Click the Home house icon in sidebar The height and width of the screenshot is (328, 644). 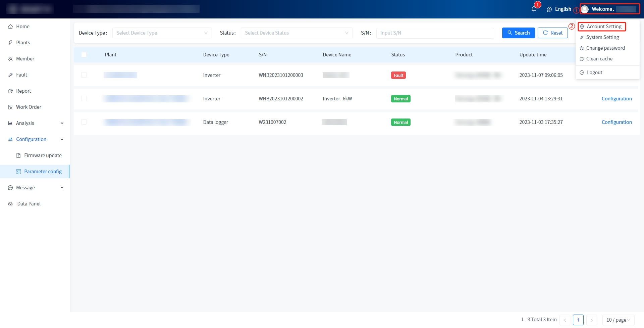tap(10, 27)
